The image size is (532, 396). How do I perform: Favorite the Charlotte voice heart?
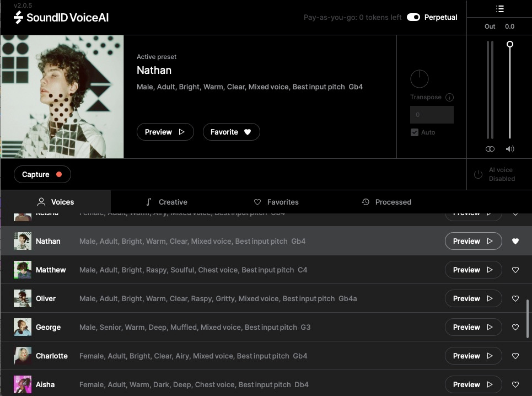(515, 356)
